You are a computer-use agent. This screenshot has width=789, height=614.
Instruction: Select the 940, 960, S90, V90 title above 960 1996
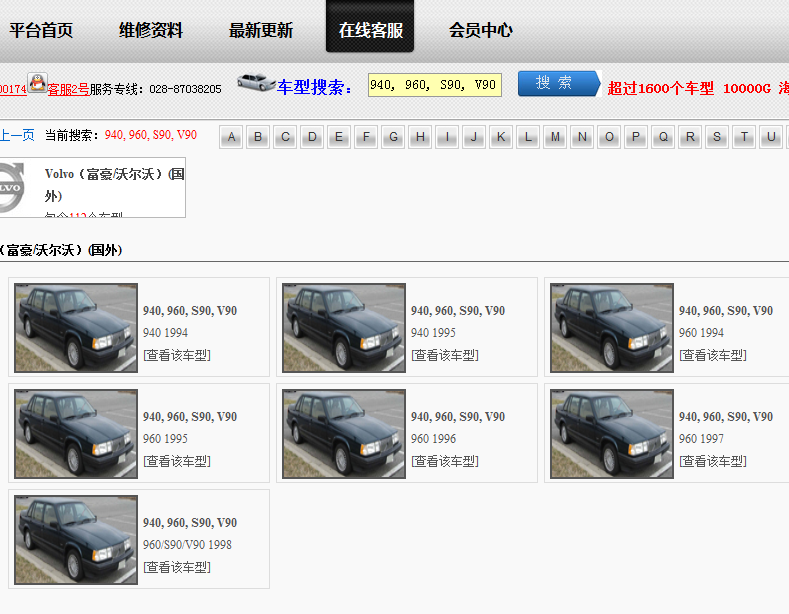[458, 417]
